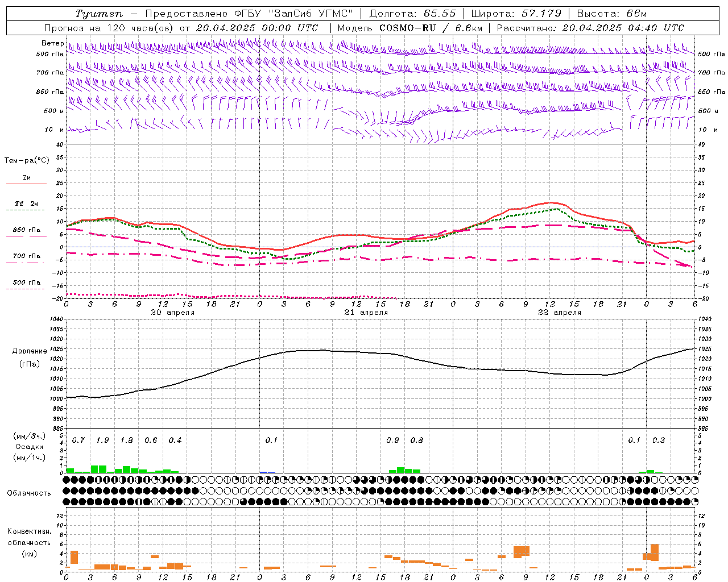Click the Долгота: 65.55 value
Image resolution: width=728 pixels, height=582 pixels.
pos(413,14)
